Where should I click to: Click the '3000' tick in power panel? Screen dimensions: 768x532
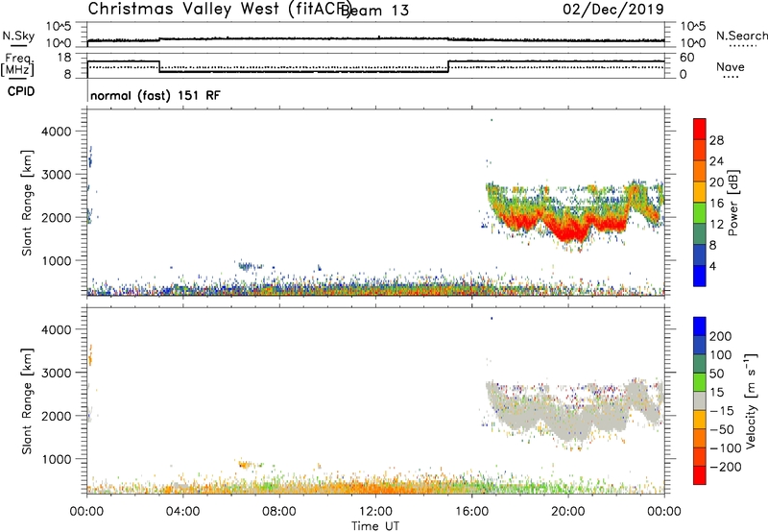pos(56,175)
